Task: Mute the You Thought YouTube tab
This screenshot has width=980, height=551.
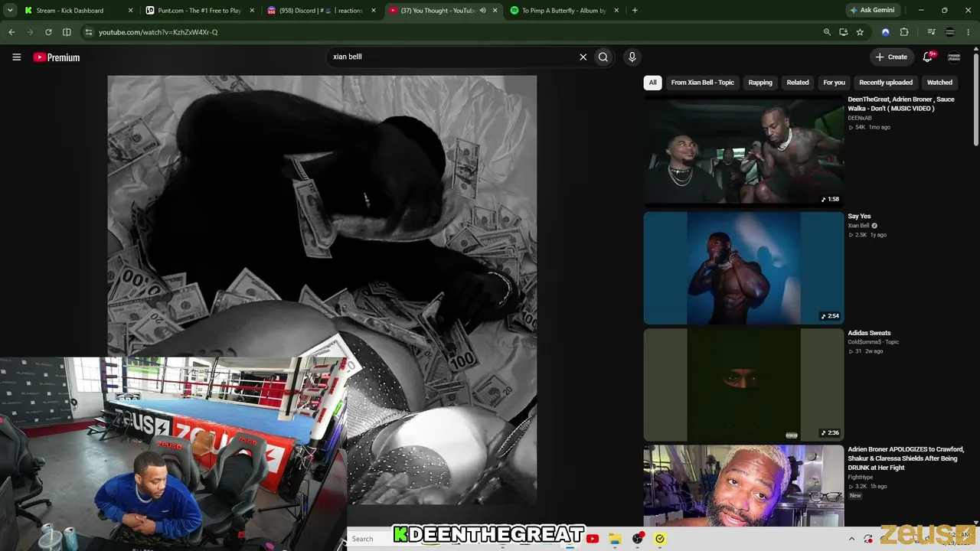Action: tap(482, 11)
